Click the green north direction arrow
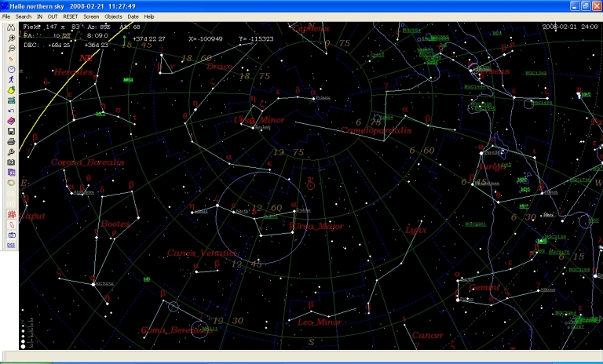This screenshot has width=603, height=364. (124, 40)
